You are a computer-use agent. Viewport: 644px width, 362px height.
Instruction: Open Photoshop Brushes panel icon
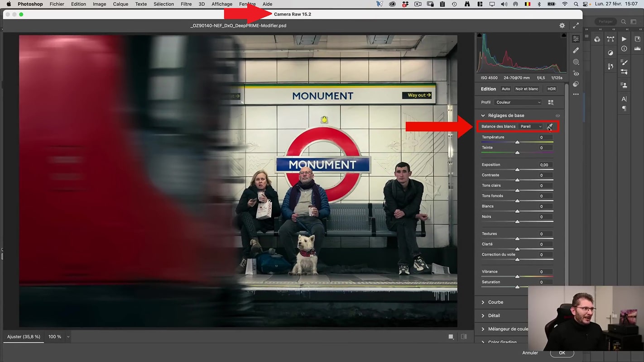624,71
